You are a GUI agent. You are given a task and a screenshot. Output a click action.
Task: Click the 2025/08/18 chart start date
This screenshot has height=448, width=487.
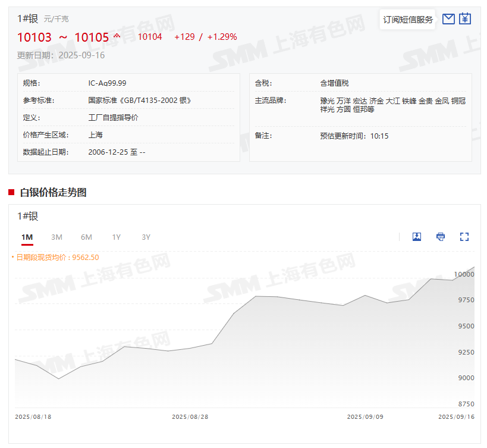tap(33, 417)
